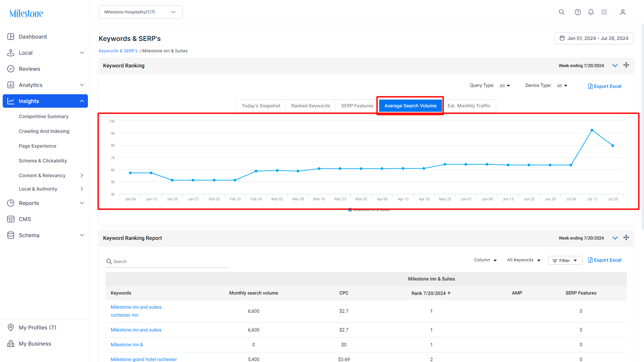Open the help question mark icon
Image resolution: width=644 pixels, height=362 pixels.
[x=578, y=12]
